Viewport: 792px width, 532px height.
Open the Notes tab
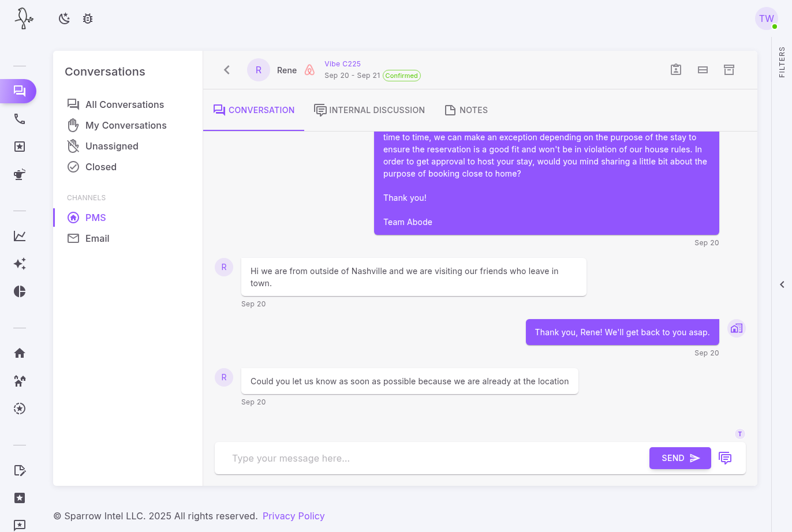click(x=466, y=110)
